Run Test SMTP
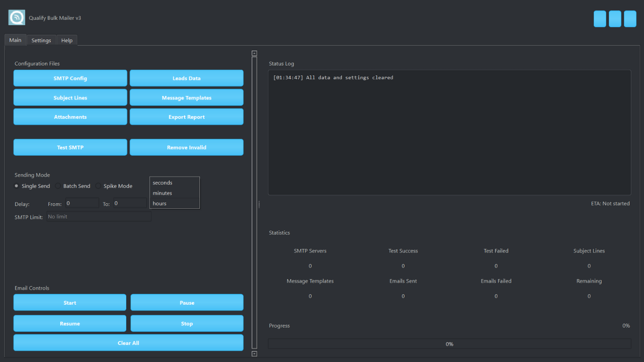 70,147
